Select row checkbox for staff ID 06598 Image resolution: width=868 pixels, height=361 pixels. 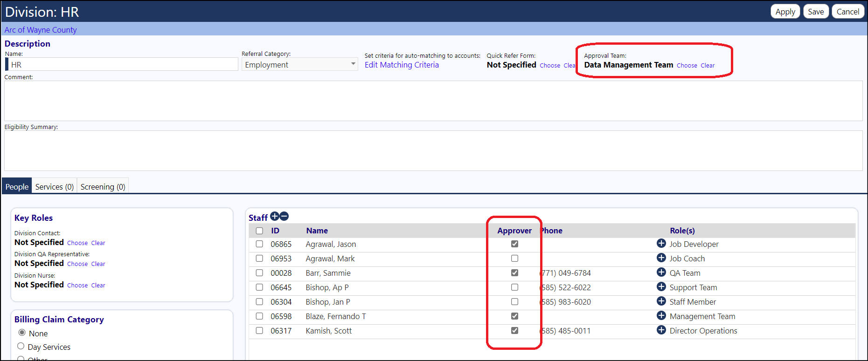(259, 316)
